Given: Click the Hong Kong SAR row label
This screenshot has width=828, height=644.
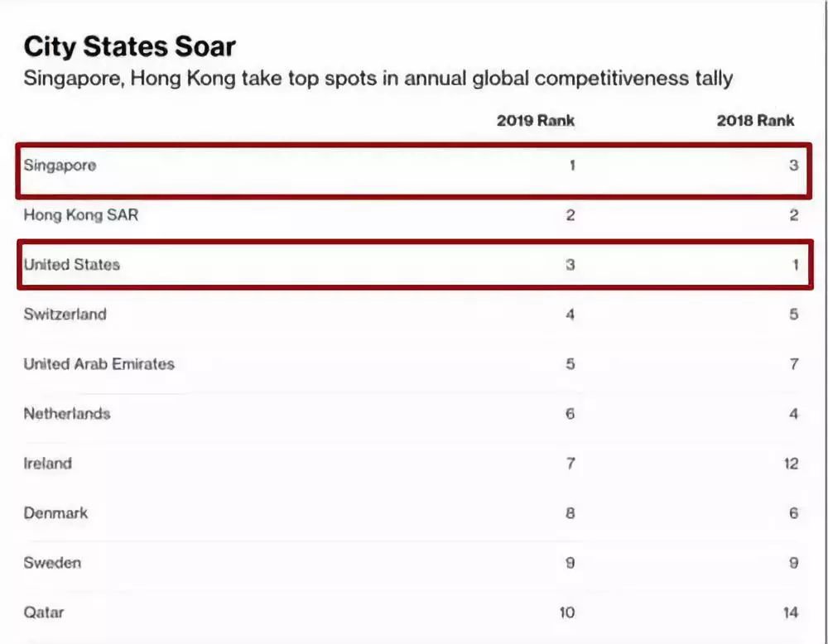Looking at the screenshot, I should [x=80, y=215].
